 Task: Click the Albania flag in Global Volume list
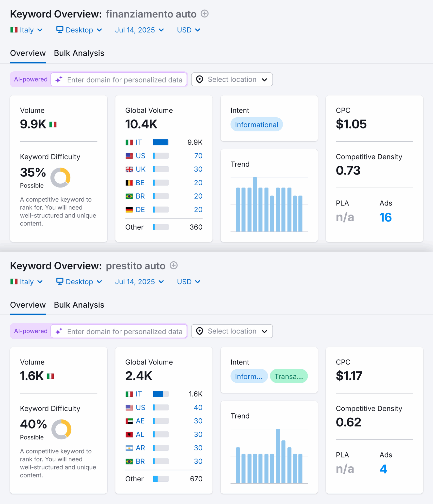(129, 435)
